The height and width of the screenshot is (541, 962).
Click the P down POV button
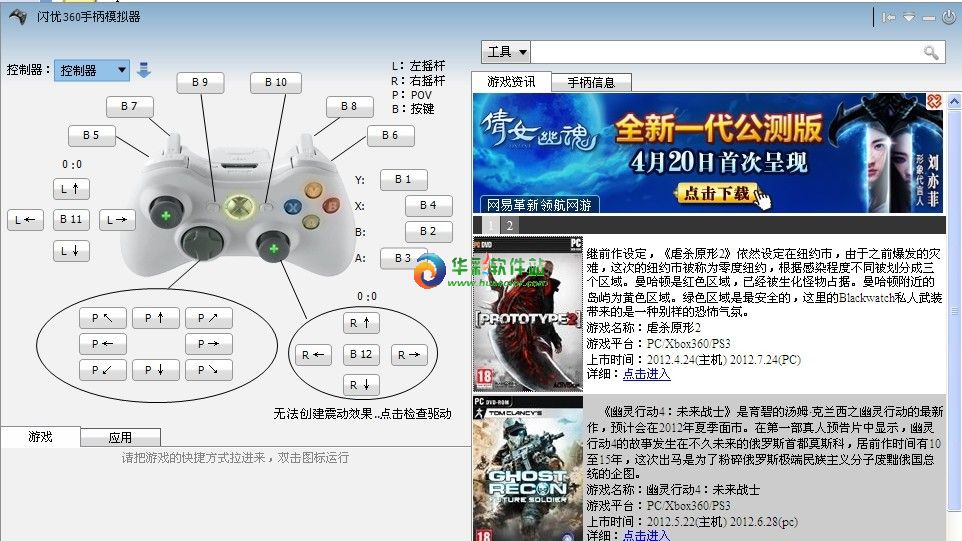tap(156, 370)
